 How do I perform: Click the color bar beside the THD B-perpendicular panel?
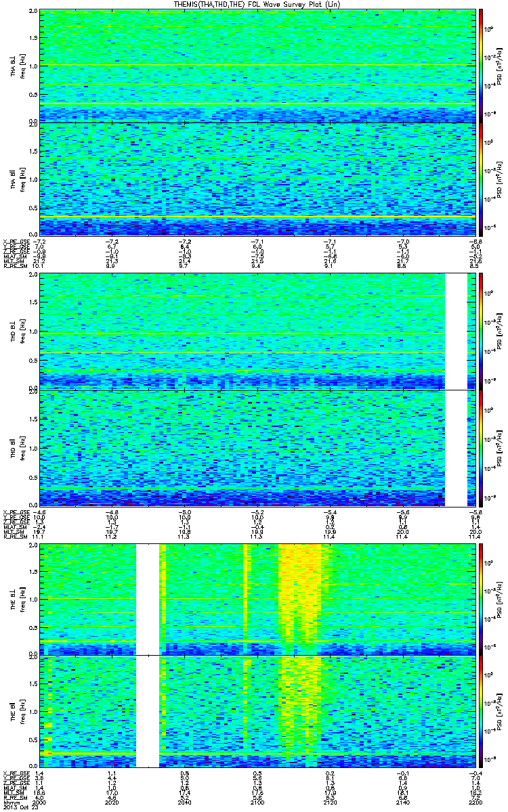pyautogui.click(x=480, y=331)
